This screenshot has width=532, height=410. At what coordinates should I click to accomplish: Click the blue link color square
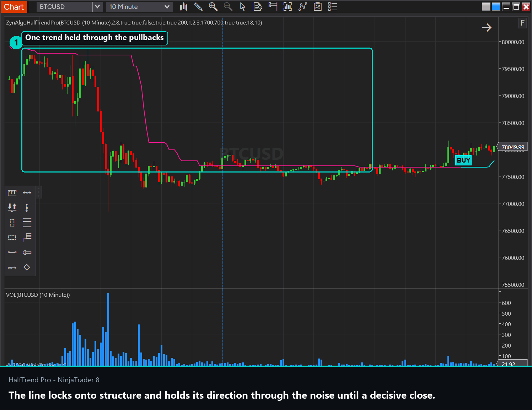[x=496, y=7]
